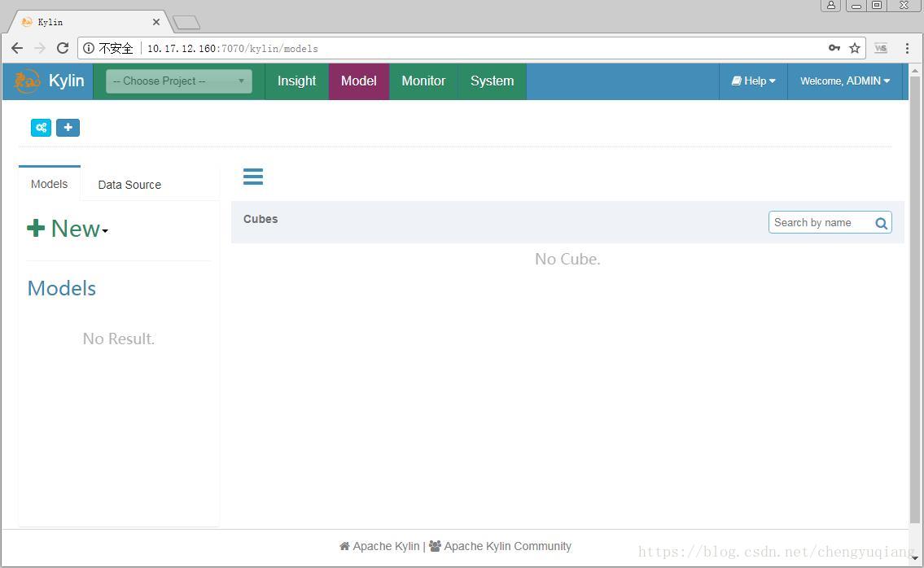Click the Kylin tab title
924x568 pixels.
click(50, 22)
